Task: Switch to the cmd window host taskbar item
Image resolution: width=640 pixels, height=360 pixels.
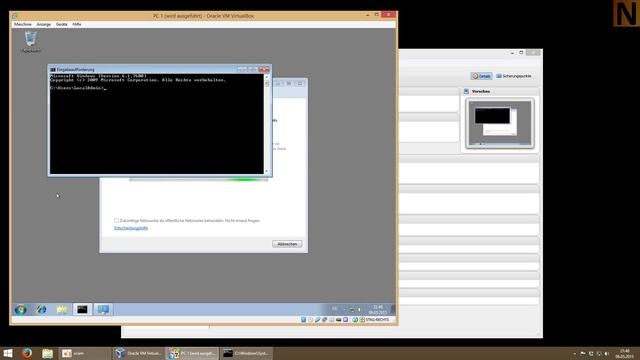Action: [x=247, y=353]
